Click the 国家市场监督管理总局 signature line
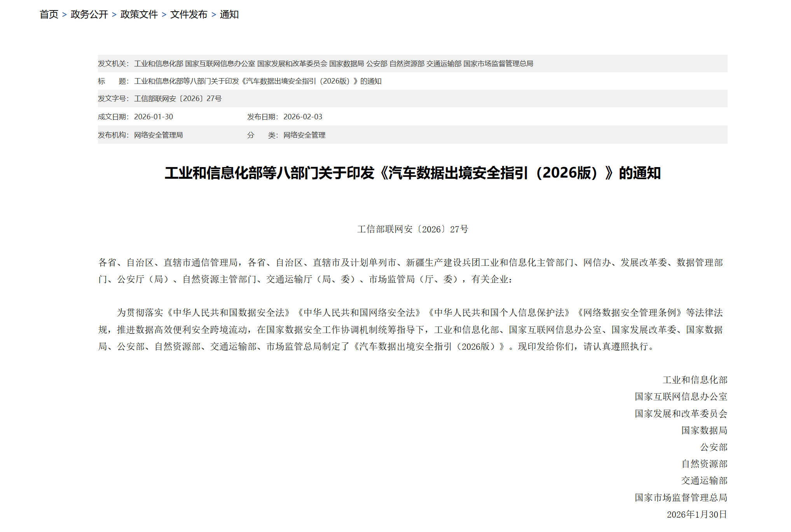The image size is (791, 532). [x=681, y=497]
